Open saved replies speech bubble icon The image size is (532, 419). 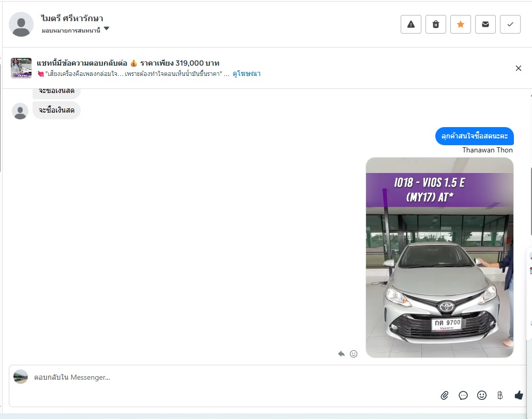click(x=463, y=395)
